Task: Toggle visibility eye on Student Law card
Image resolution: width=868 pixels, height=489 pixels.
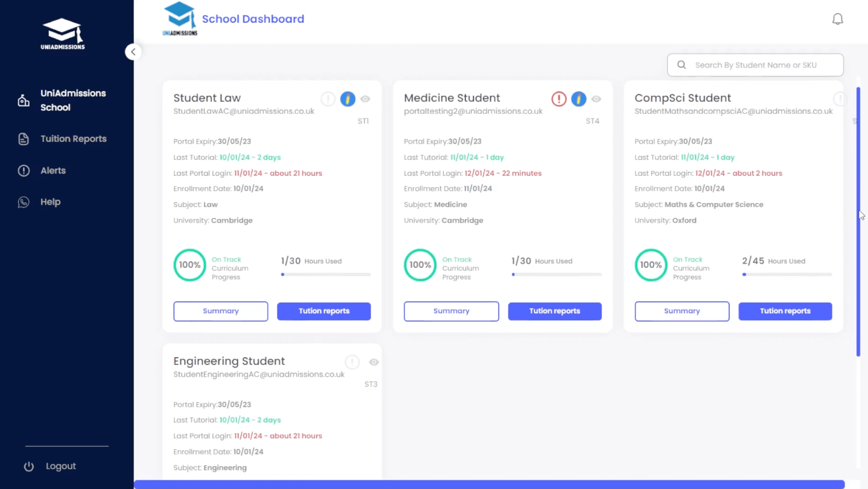Action: (365, 99)
